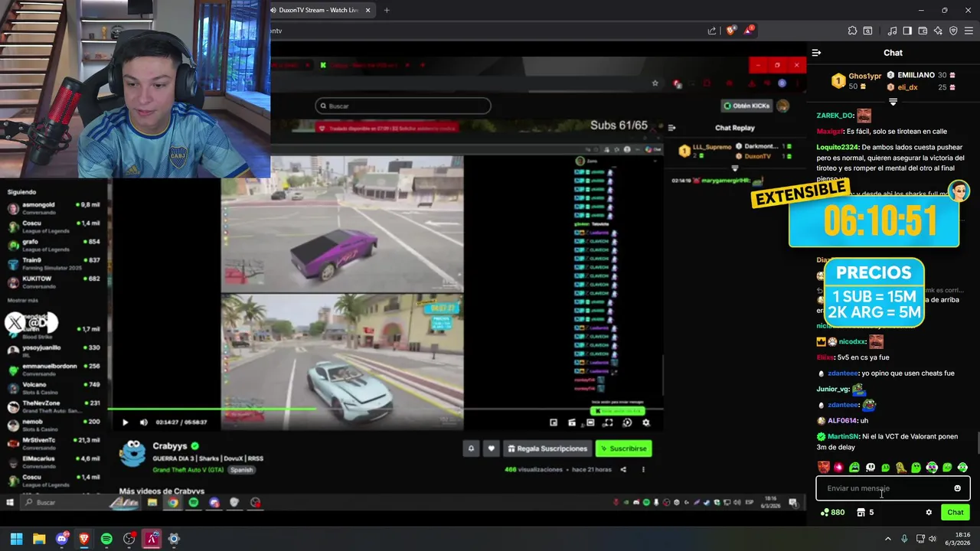
Task: Open video player settings gear
Action: tap(645, 422)
